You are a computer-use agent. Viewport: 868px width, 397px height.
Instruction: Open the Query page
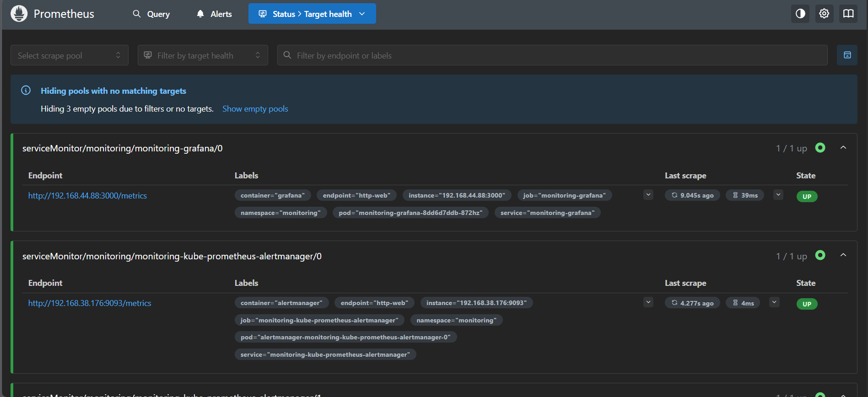[151, 14]
